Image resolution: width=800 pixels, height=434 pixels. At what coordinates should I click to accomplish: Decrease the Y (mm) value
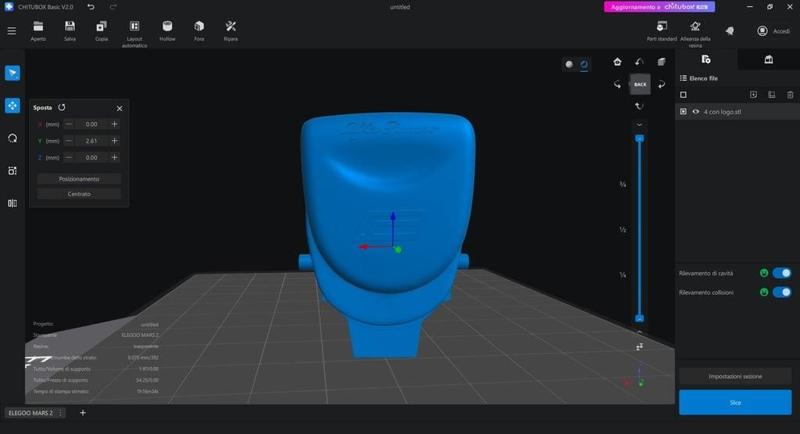pos(68,141)
